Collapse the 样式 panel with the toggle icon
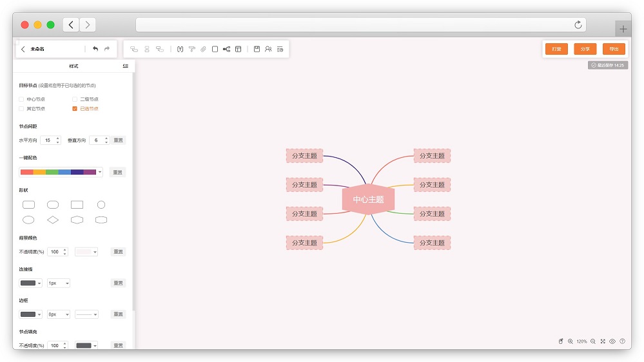The height and width of the screenshot is (362, 644). click(125, 66)
